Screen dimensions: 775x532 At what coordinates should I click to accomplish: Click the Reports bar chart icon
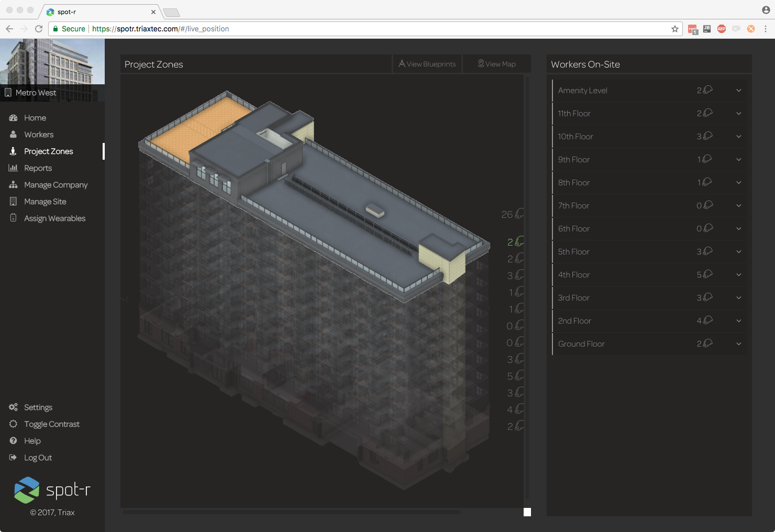[x=13, y=168]
